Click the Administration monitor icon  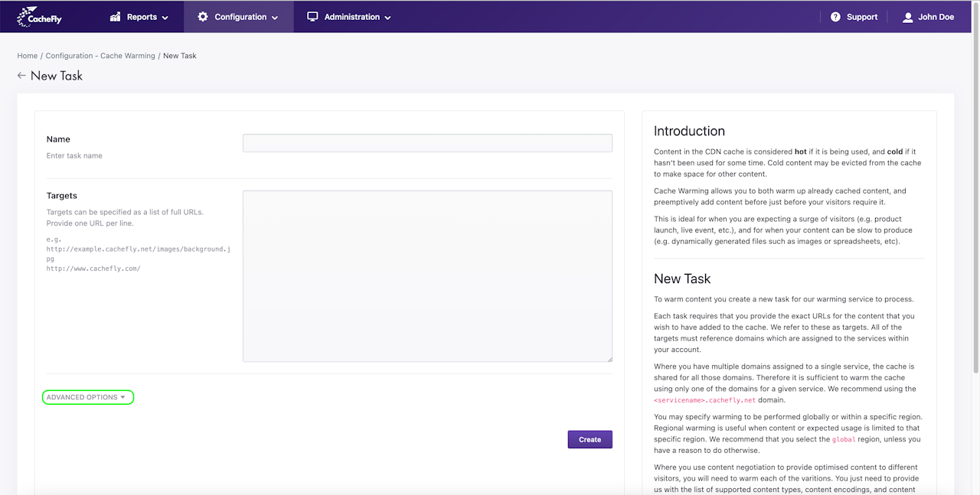(x=312, y=17)
